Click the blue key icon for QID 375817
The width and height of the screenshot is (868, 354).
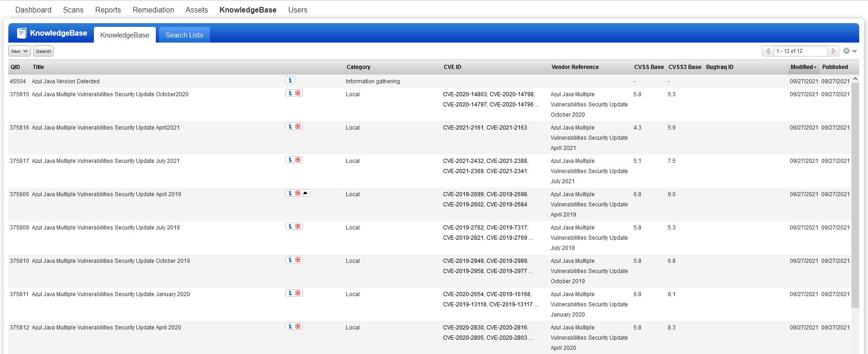click(290, 160)
